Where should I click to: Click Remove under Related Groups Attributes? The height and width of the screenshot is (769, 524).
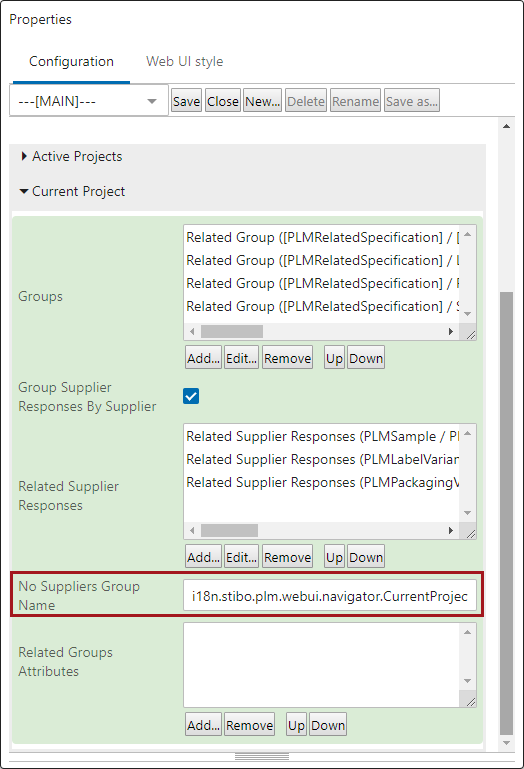point(250,725)
